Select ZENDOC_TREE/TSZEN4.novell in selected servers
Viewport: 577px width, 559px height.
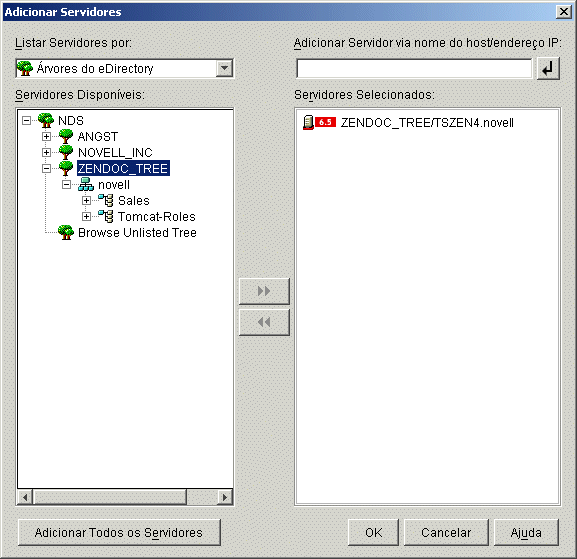427,123
